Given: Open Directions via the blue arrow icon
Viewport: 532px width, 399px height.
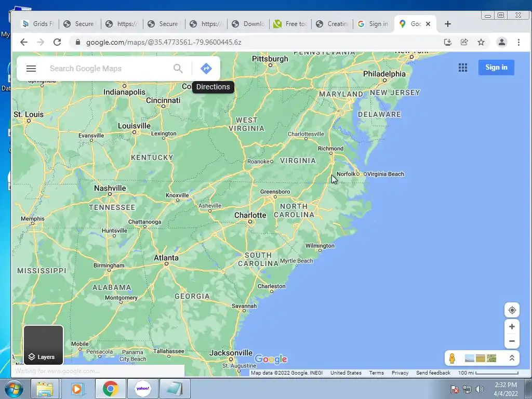Looking at the screenshot, I should [x=206, y=69].
